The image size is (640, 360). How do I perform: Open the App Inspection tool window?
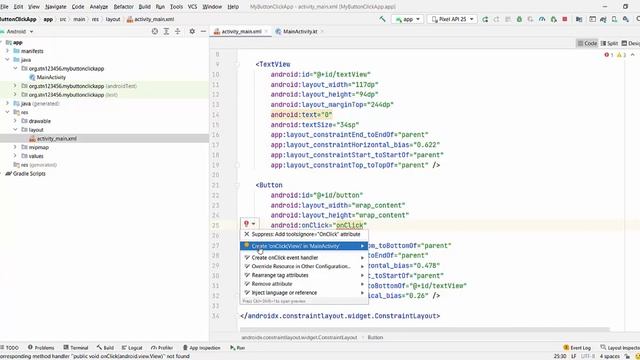coord(201,348)
